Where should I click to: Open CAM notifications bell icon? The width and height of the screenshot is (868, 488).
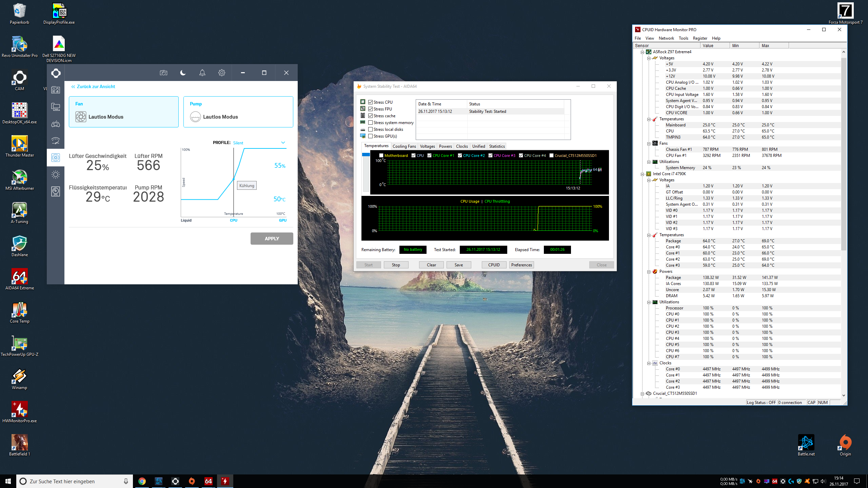pos(202,73)
